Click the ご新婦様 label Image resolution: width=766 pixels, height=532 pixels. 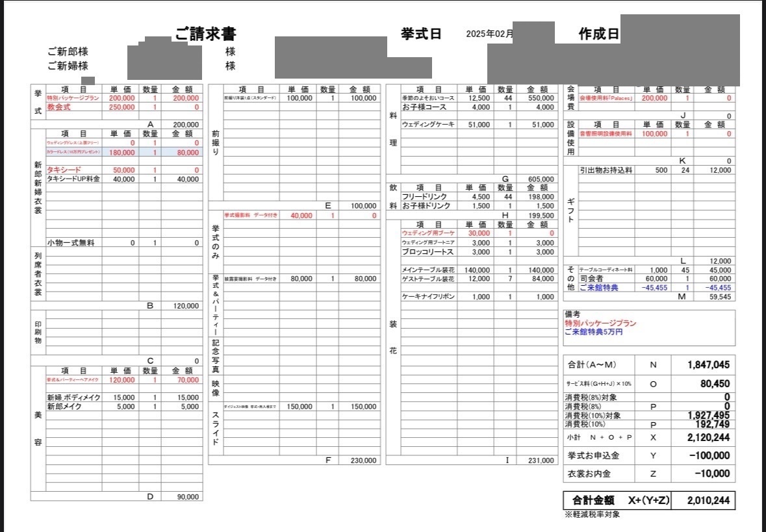[68, 66]
